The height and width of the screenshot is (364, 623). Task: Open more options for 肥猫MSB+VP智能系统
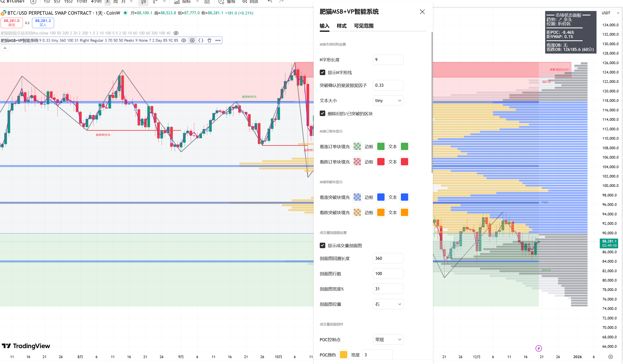tap(218, 41)
